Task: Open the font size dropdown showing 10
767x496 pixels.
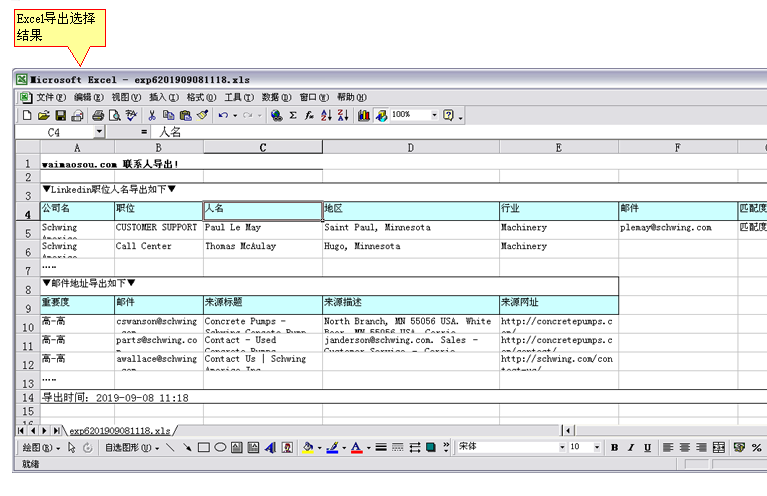Action: [597, 447]
